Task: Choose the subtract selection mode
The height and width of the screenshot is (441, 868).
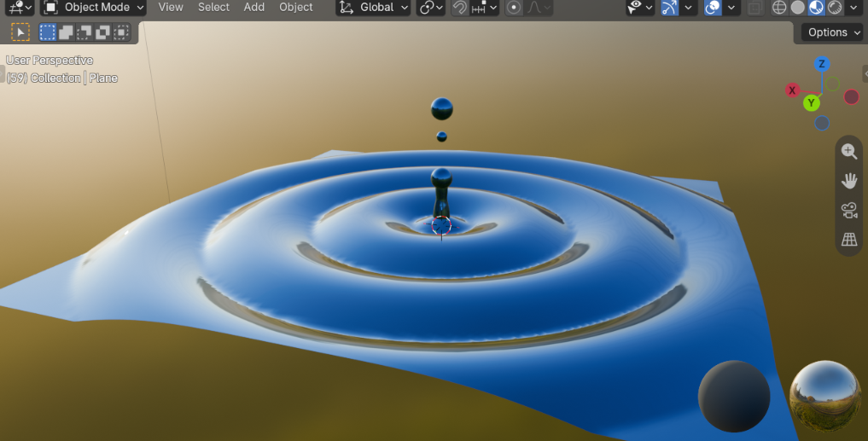Action: pyautogui.click(x=84, y=32)
